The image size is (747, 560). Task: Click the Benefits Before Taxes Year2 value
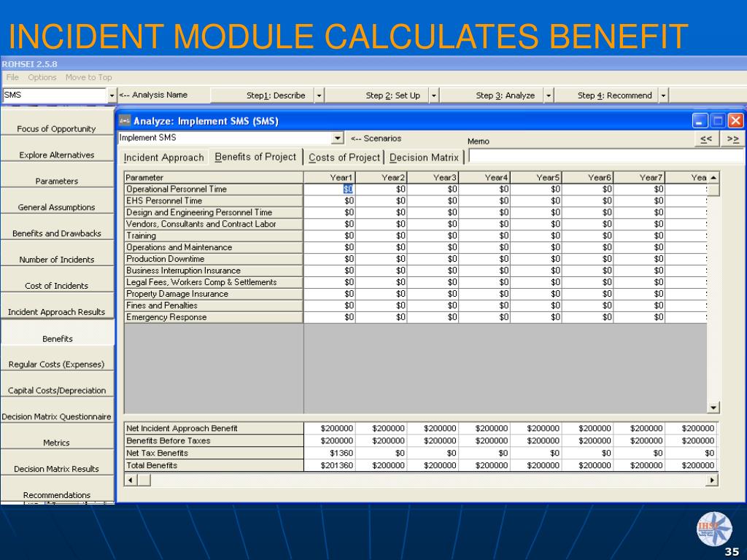pyautogui.click(x=381, y=440)
